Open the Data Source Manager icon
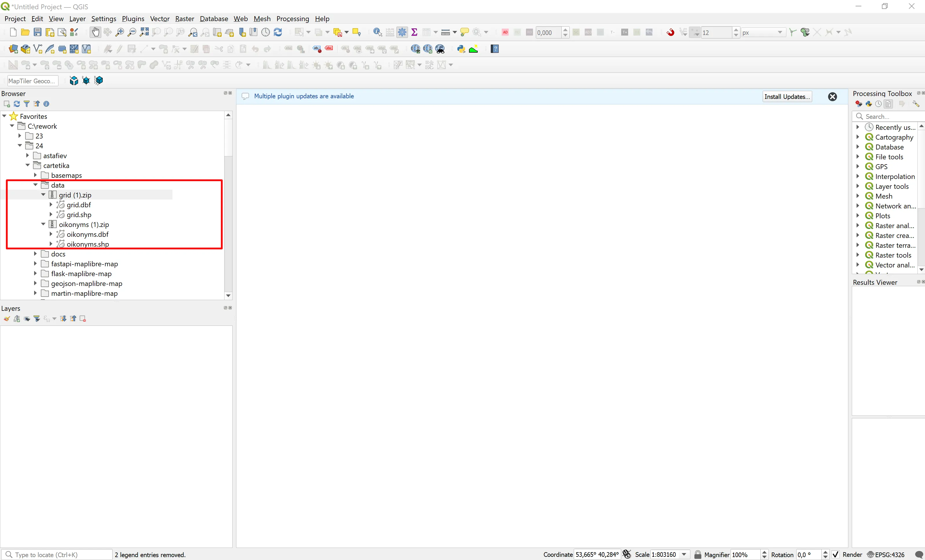 tap(13, 49)
